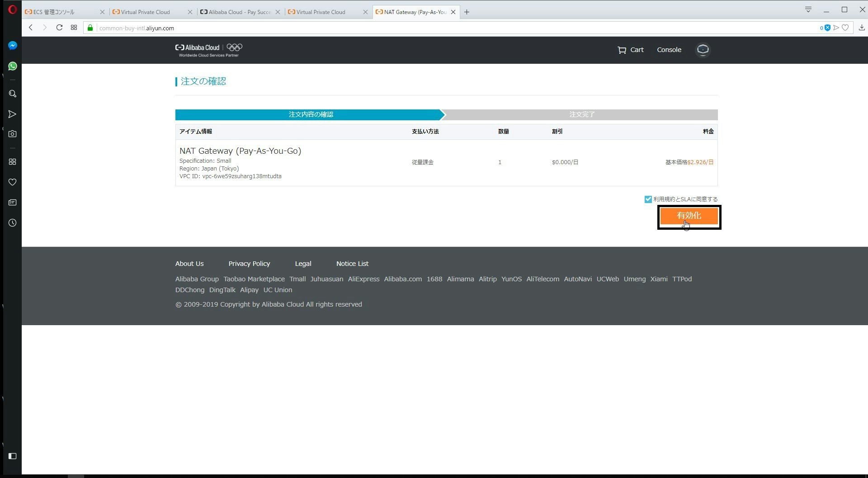
Task: Open the user account avatar icon
Action: coord(703,50)
